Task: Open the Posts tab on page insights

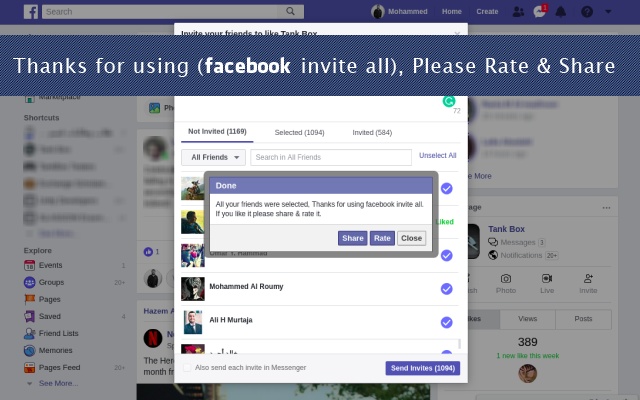Action: tap(583, 319)
